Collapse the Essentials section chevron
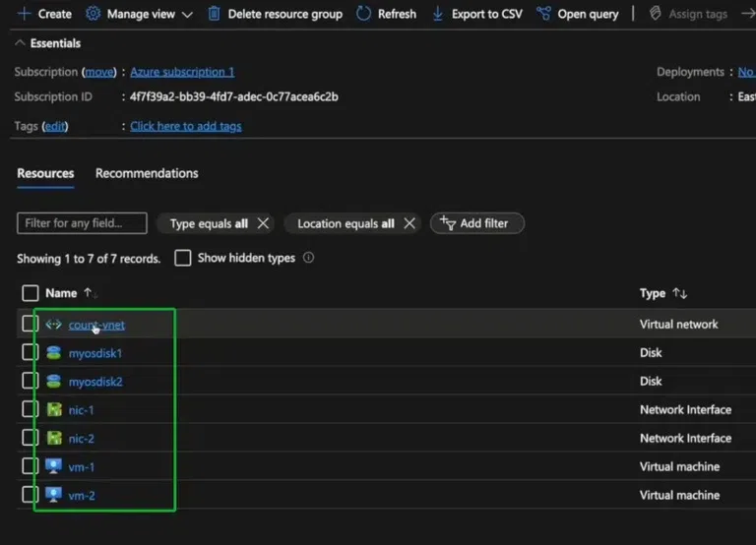 coord(20,43)
